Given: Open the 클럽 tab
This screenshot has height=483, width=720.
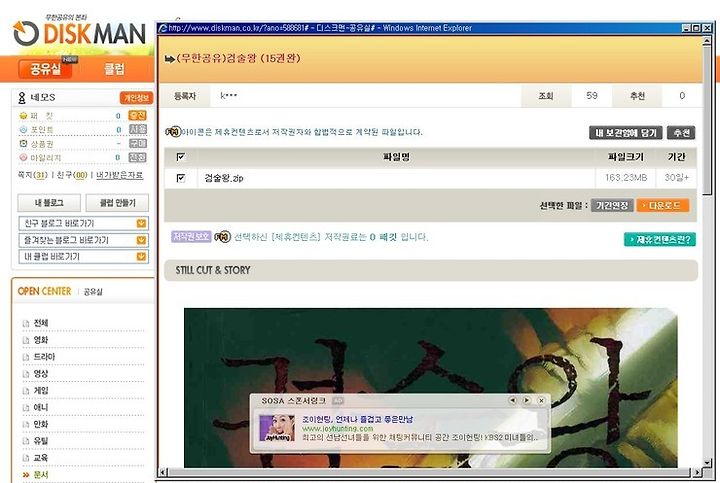Looking at the screenshot, I should tap(114, 69).
